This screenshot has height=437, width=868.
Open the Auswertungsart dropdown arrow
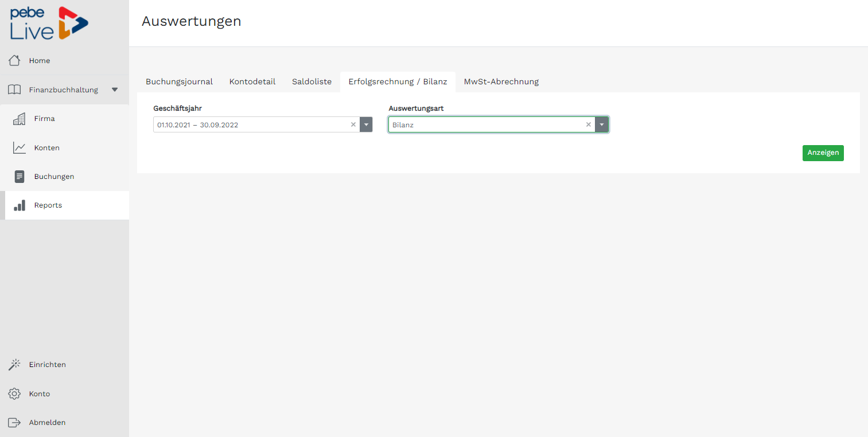click(601, 124)
